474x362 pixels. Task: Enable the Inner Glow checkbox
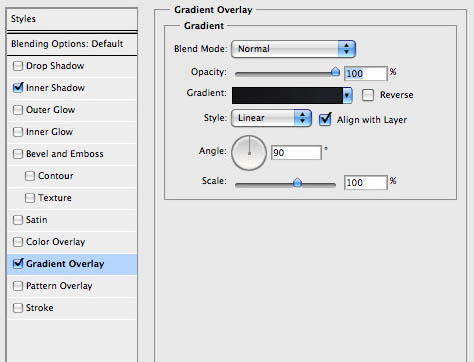pos(18,132)
